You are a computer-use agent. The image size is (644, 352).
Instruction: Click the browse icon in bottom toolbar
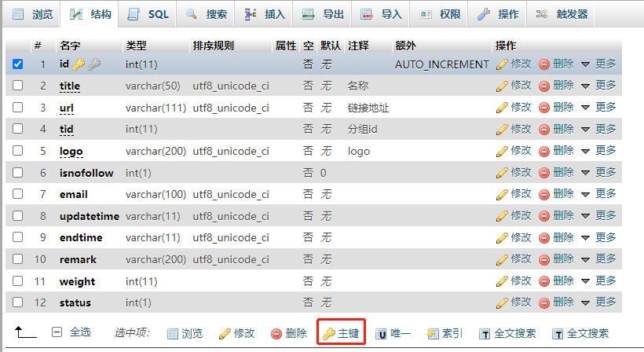pyautogui.click(x=173, y=334)
